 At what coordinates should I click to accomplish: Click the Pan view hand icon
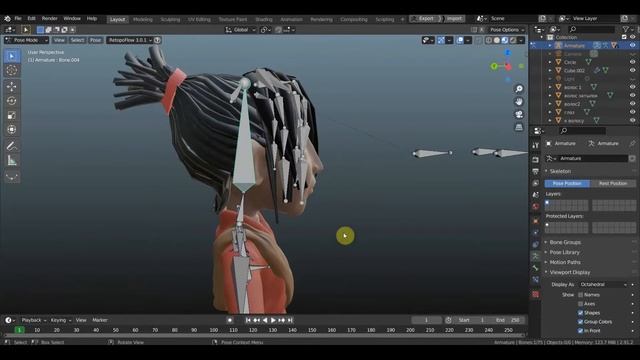[x=519, y=102]
